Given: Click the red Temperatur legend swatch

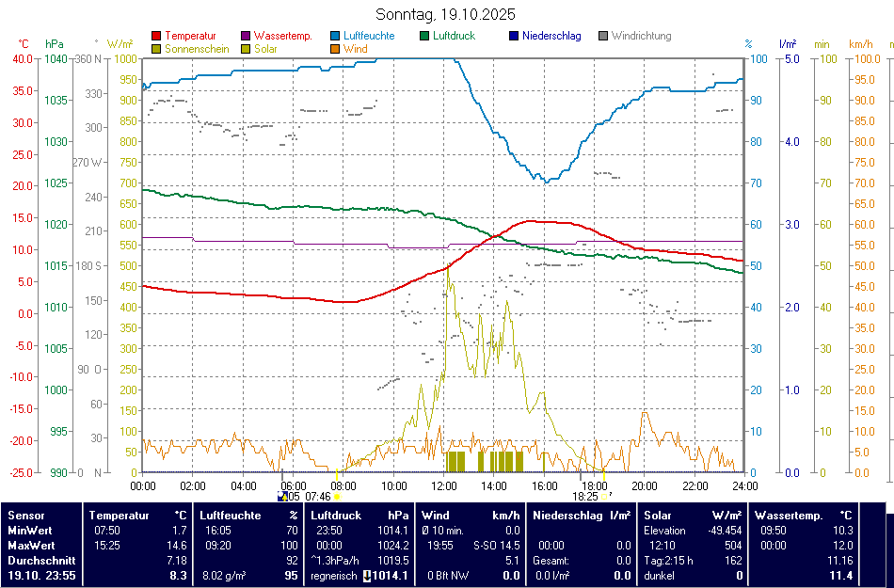Looking at the screenshot, I should coord(156,37).
